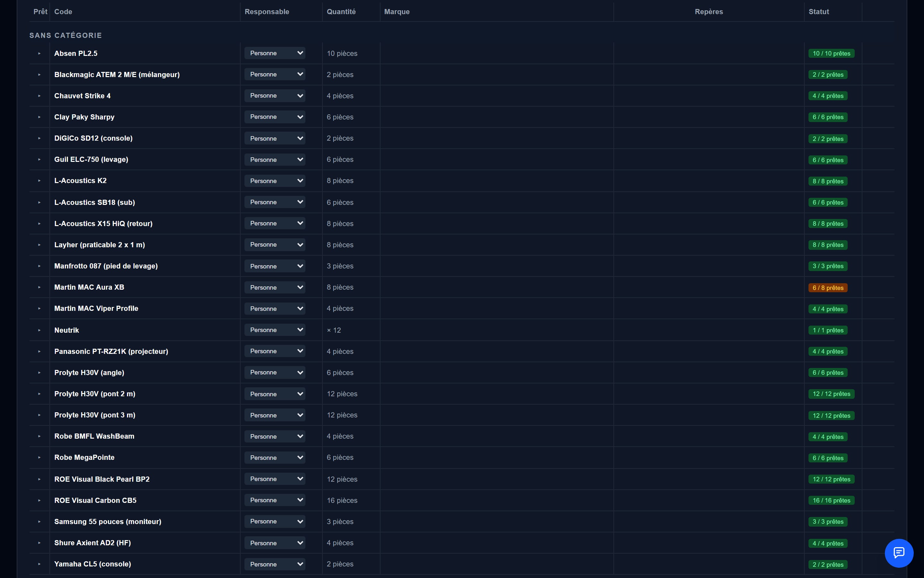Expand the L-Acoustics K2 row arrow
Screen dimensions: 924x578
point(39,181)
